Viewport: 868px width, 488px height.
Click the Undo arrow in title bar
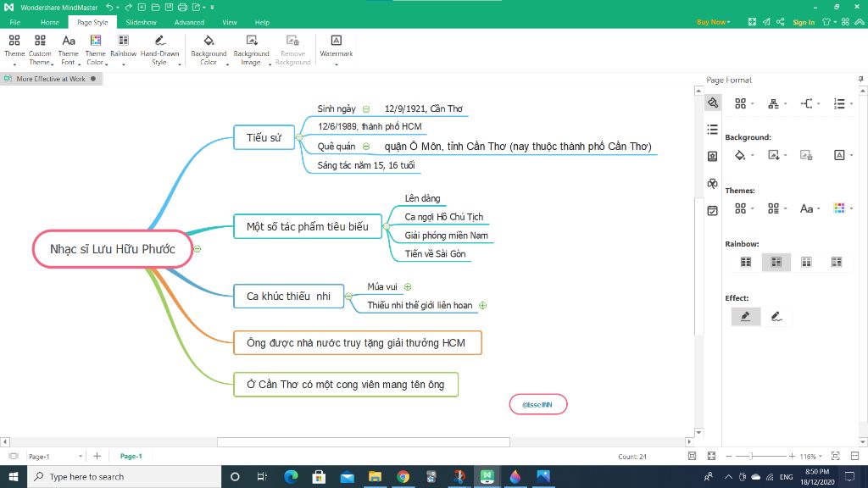pyautogui.click(x=109, y=7)
